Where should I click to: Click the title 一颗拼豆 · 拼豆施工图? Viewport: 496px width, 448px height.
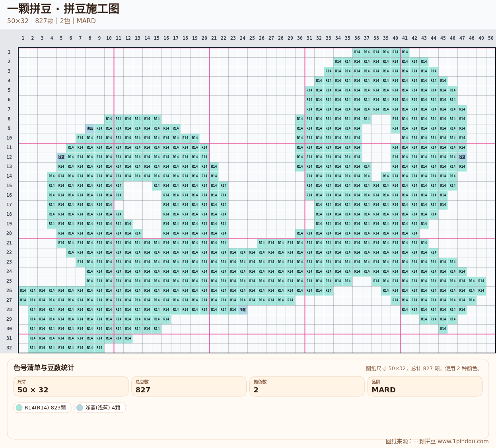pos(63,9)
